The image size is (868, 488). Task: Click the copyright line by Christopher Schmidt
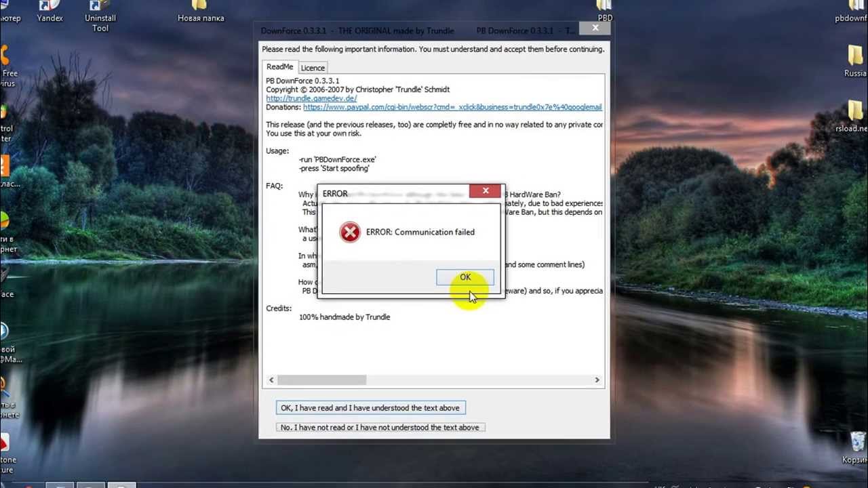358,89
